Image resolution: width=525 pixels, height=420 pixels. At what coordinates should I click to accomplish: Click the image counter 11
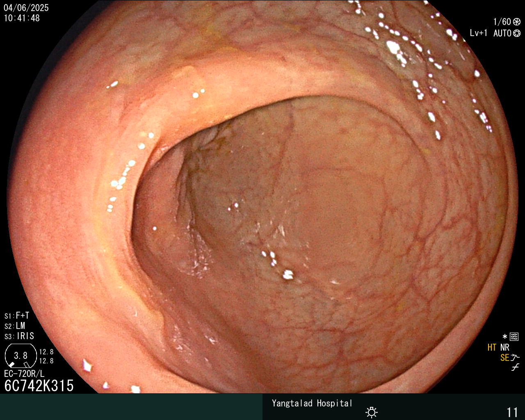click(512, 412)
